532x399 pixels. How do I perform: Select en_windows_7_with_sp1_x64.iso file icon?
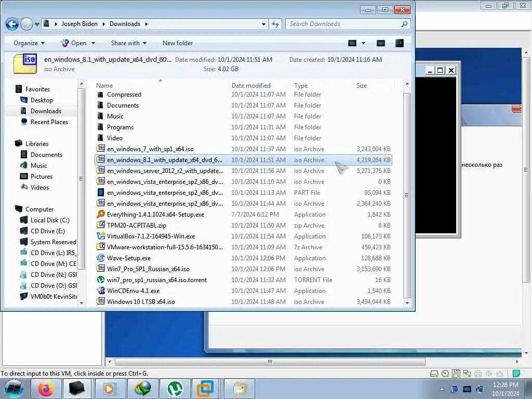pos(101,148)
